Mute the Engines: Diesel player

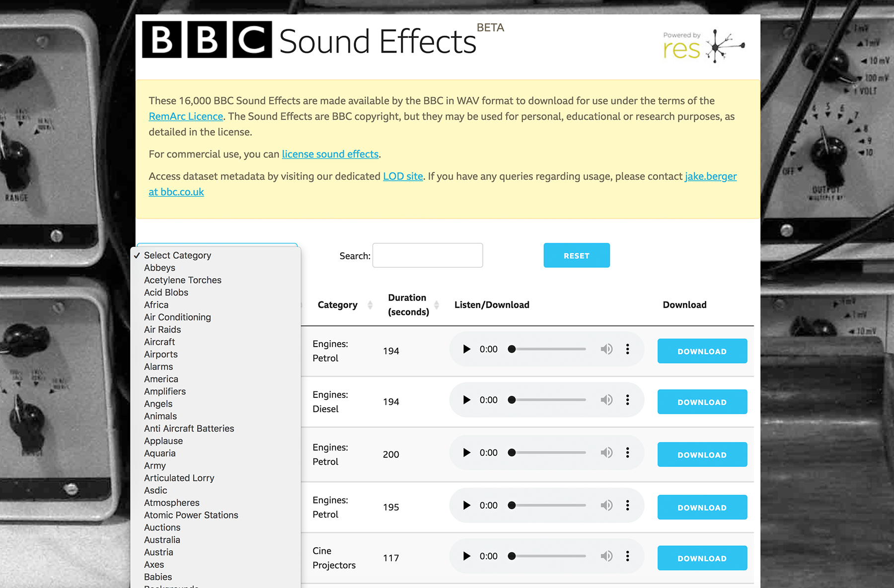point(606,400)
